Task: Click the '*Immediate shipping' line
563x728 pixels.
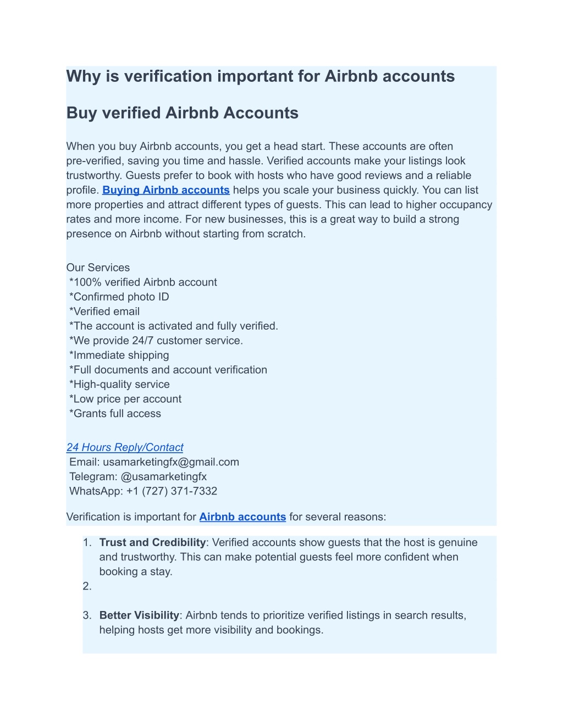Action: [119, 355]
